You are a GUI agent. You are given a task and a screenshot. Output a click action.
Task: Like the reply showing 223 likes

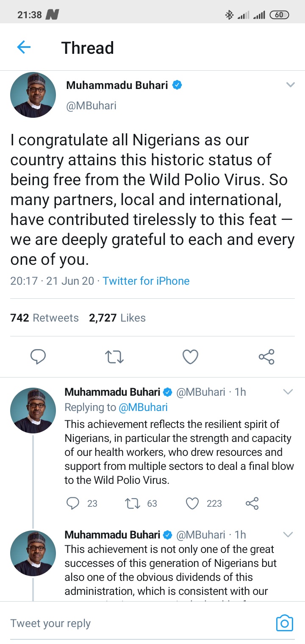(193, 503)
